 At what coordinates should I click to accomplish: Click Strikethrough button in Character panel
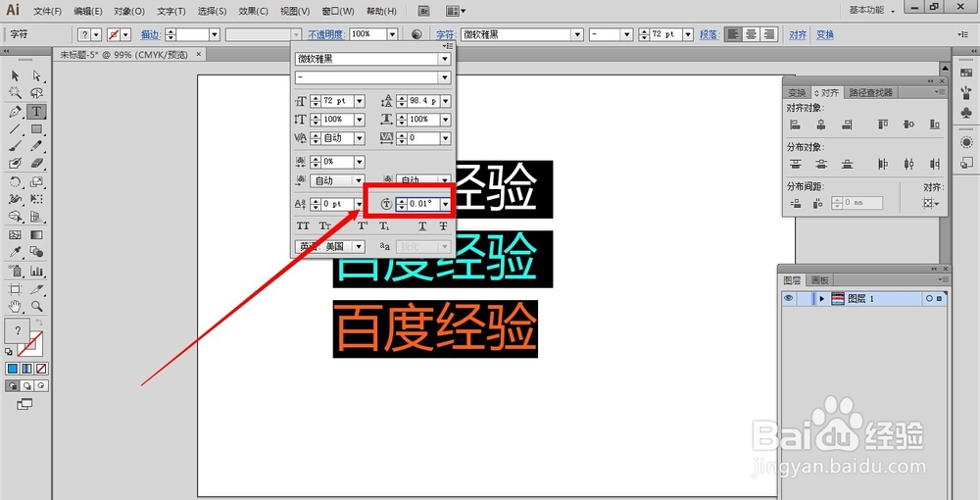443,225
